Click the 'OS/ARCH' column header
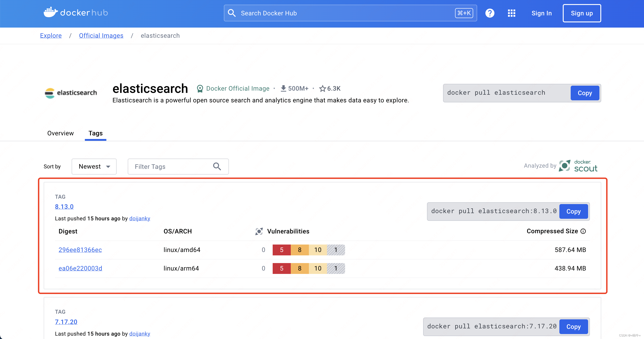This screenshot has width=644, height=339. coord(178,231)
